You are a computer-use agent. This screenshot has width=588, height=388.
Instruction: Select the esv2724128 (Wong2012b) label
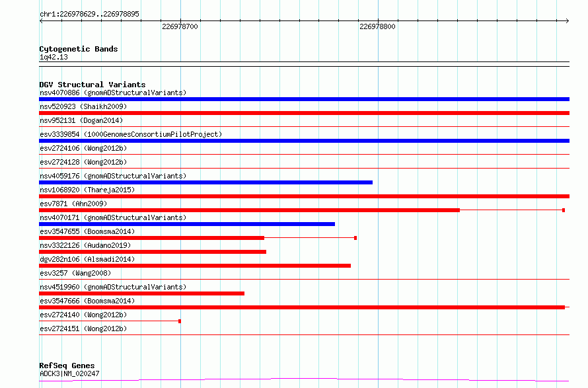point(83,162)
